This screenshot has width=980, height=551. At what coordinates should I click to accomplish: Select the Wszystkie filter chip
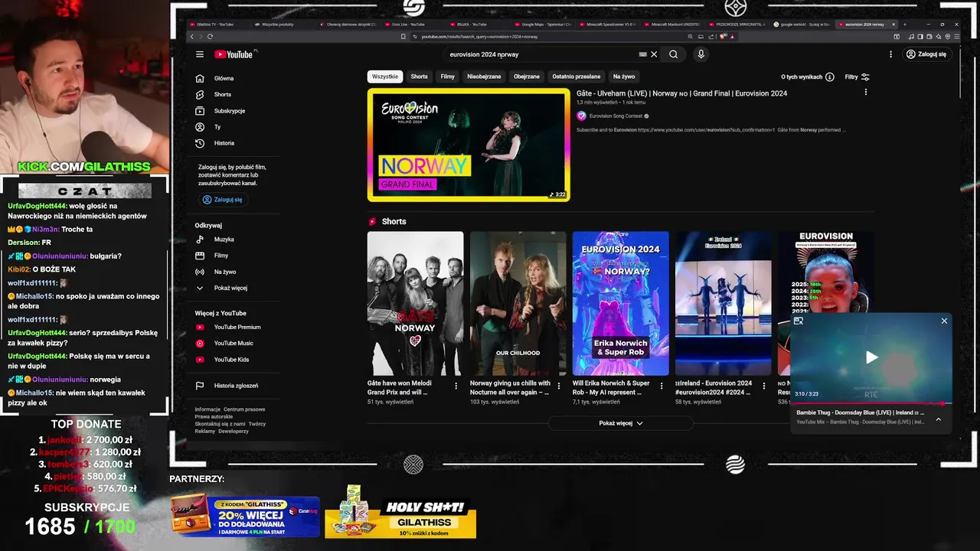click(385, 77)
